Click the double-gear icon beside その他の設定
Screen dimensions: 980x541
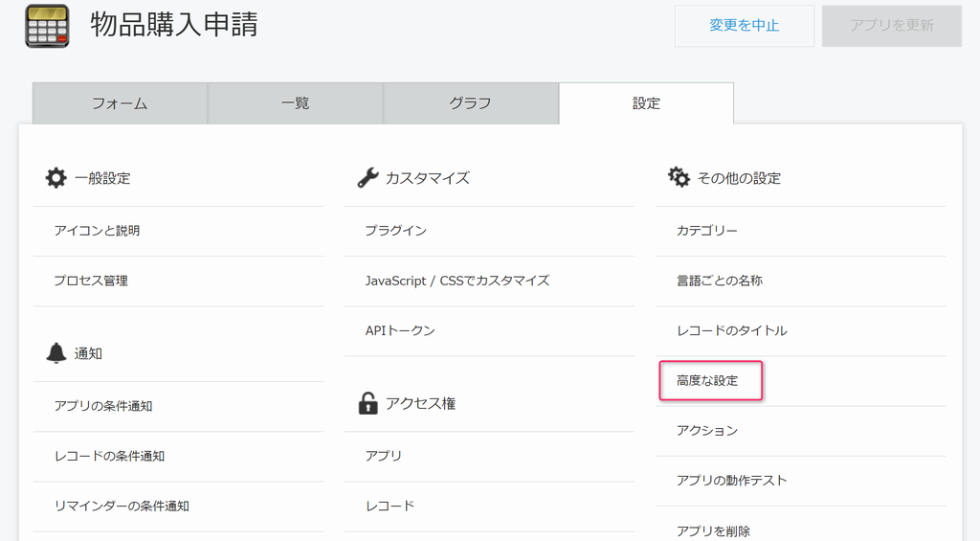679,177
